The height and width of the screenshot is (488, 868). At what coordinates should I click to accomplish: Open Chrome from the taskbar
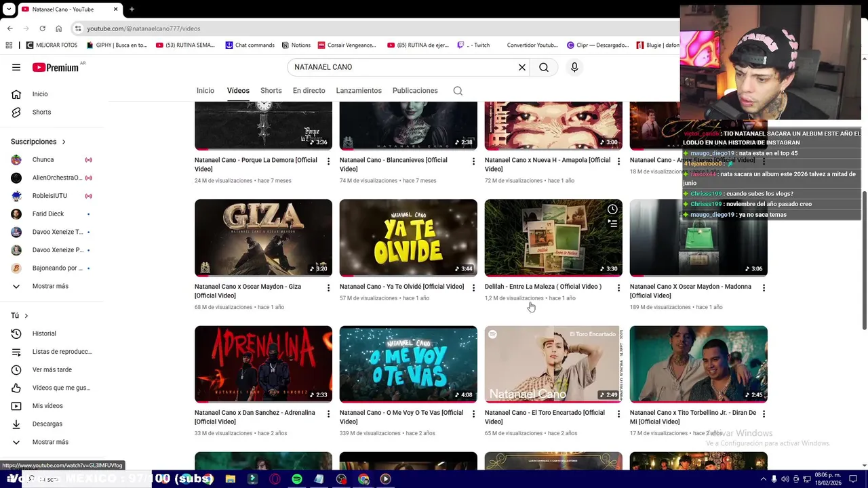coord(364,479)
